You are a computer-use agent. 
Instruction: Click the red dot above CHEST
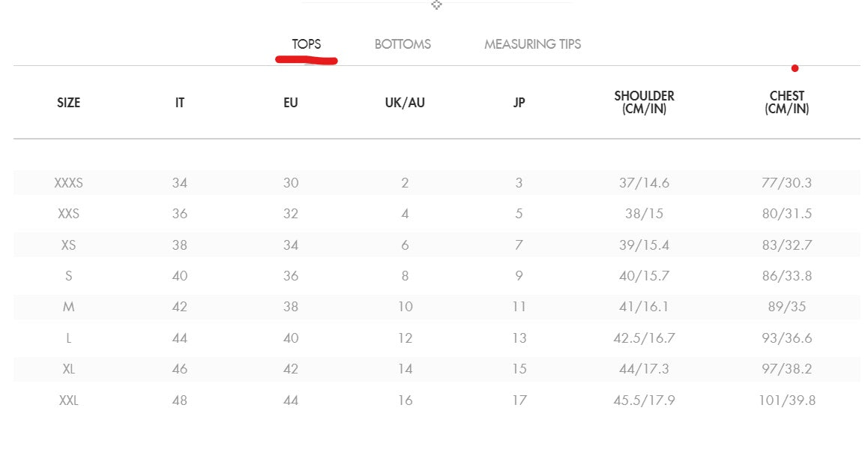coord(795,68)
